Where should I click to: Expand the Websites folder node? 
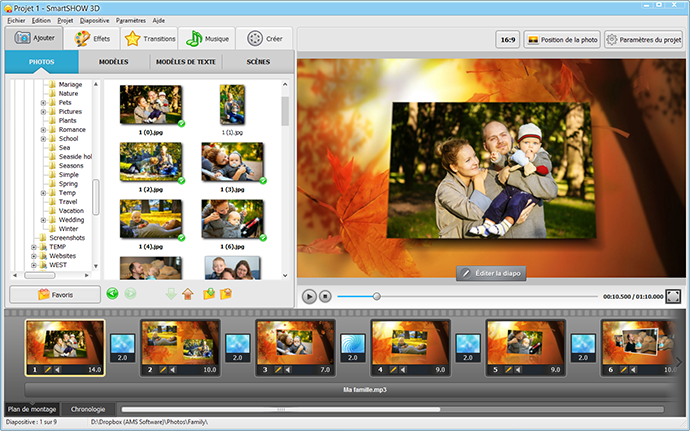(x=33, y=255)
